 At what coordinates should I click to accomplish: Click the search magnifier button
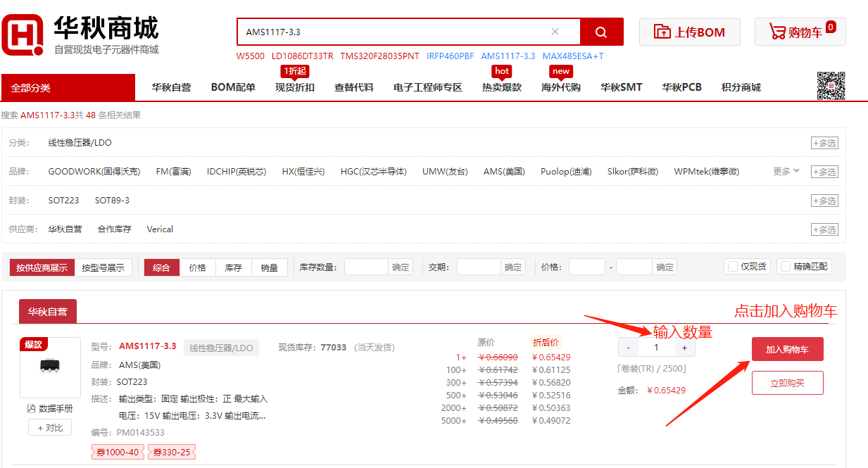[x=601, y=32]
